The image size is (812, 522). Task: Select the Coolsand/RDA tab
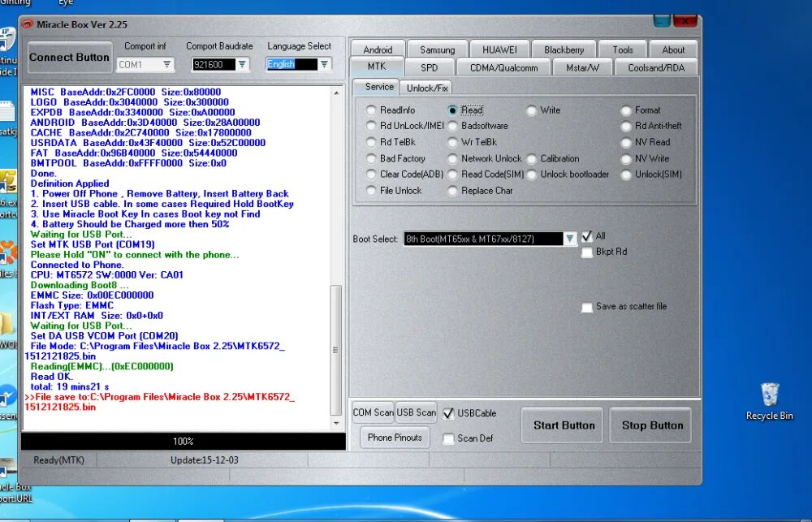tap(655, 68)
